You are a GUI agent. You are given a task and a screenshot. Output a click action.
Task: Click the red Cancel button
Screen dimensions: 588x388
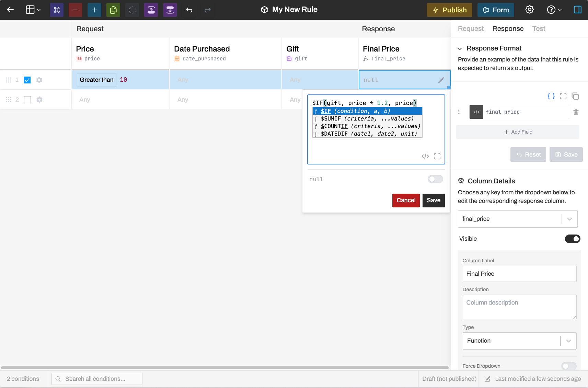(x=406, y=201)
